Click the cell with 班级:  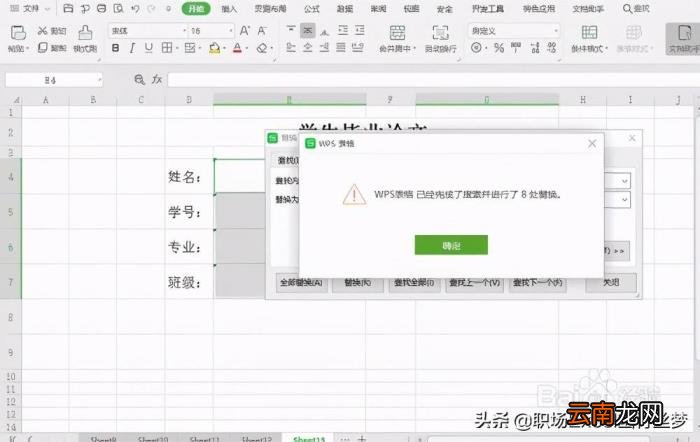pos(189,282)
